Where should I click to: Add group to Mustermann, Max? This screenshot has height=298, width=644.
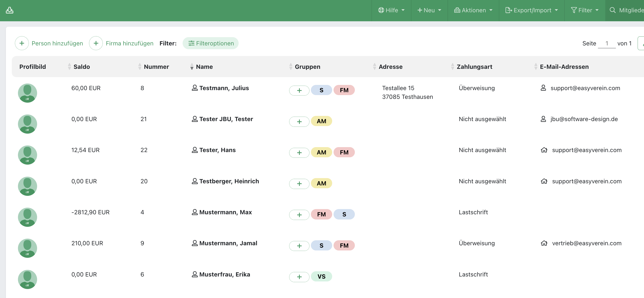pyautogui.click(x=299, y=215)
